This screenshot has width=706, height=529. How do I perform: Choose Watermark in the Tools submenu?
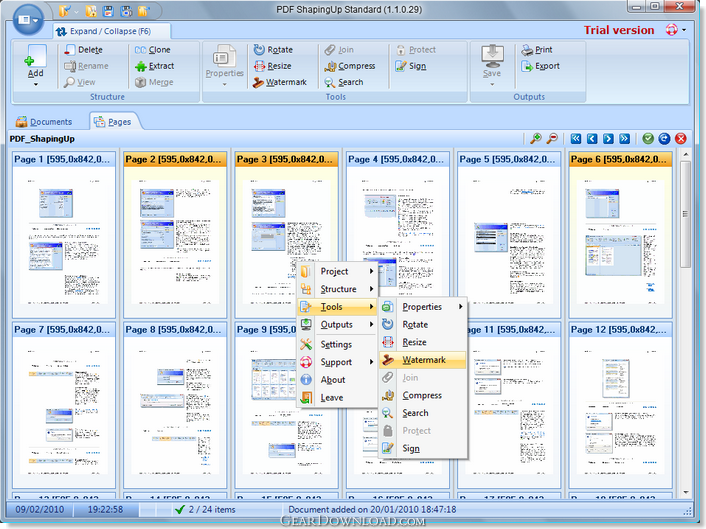[x=423, y=360]
